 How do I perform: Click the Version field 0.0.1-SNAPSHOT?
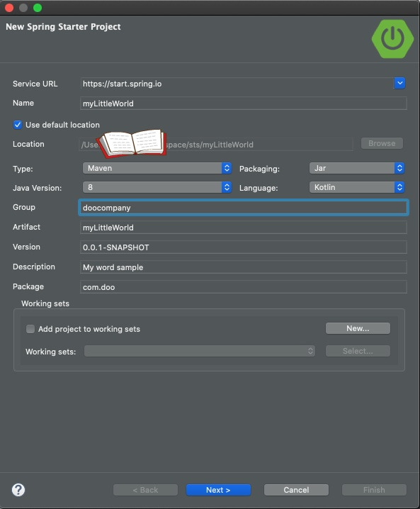pyautogui.click(x=243, y=247)
